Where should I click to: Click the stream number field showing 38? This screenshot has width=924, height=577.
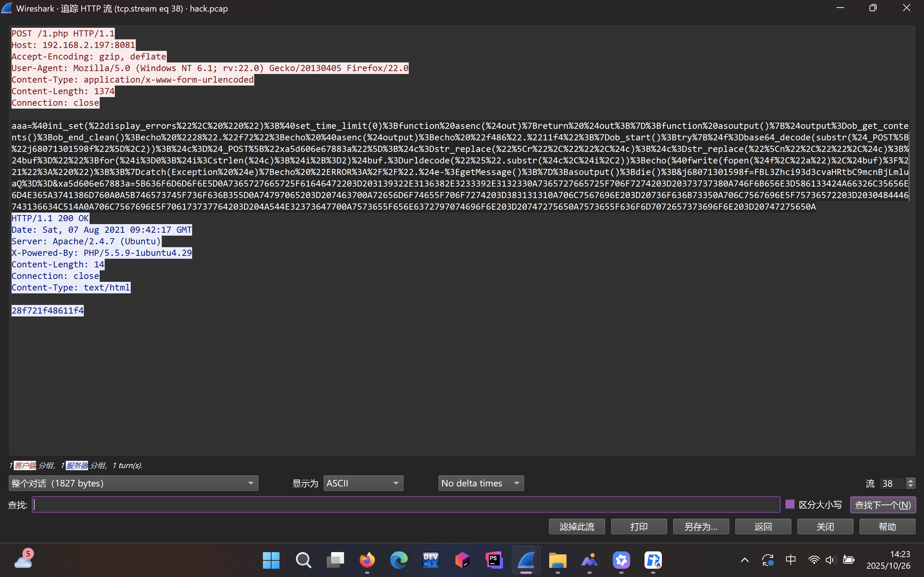pyautogui.click(x=892, y=483)
